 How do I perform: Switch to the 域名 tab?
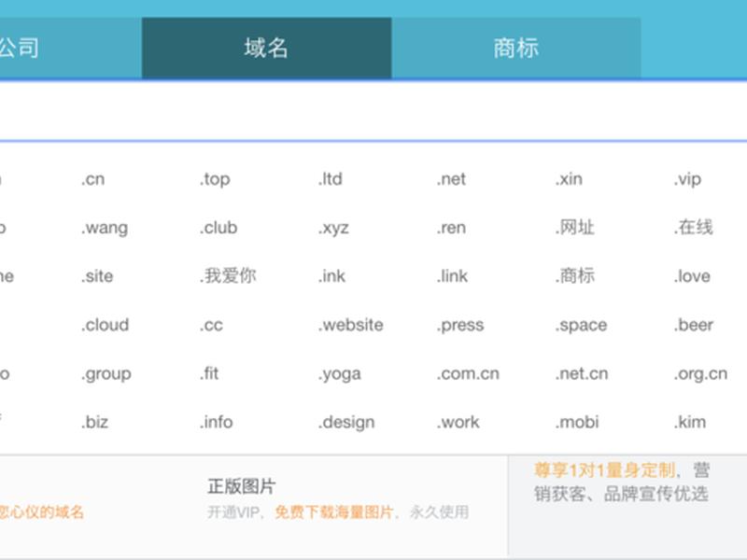267,49
